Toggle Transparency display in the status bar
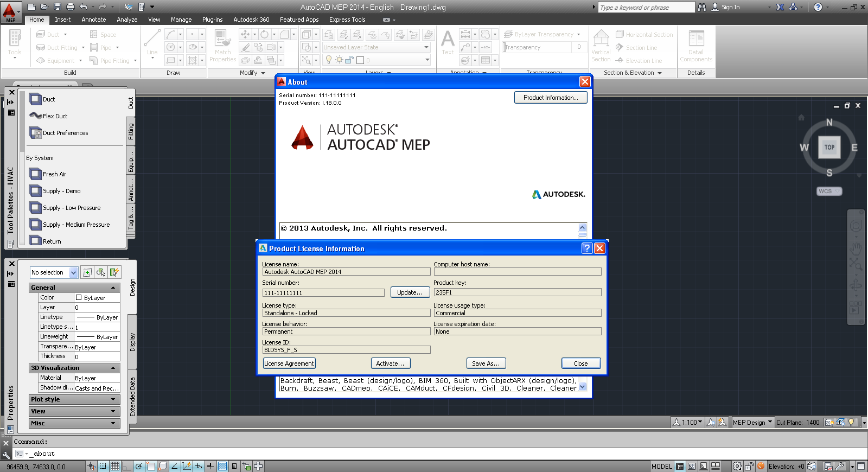 (222, 466)
